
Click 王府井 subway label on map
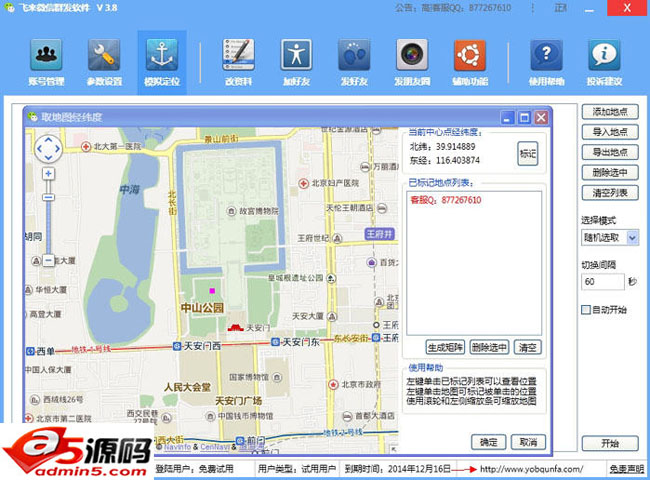pyautogui.click(x=379, y=234)
